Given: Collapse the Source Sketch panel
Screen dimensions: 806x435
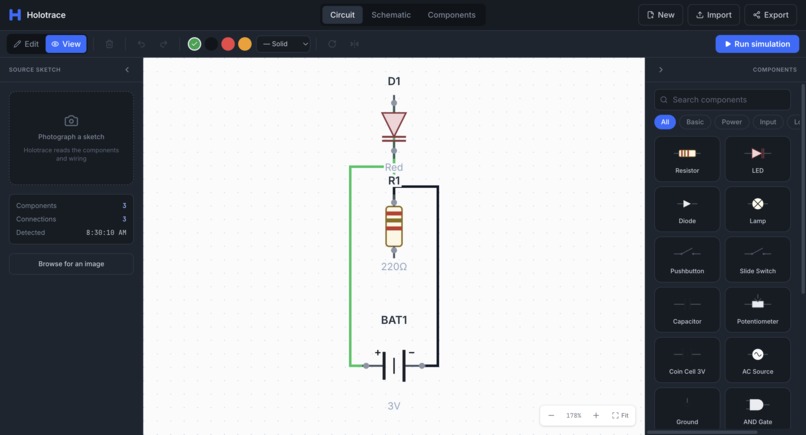Looking at the screenshot, I should coord(127,69).
